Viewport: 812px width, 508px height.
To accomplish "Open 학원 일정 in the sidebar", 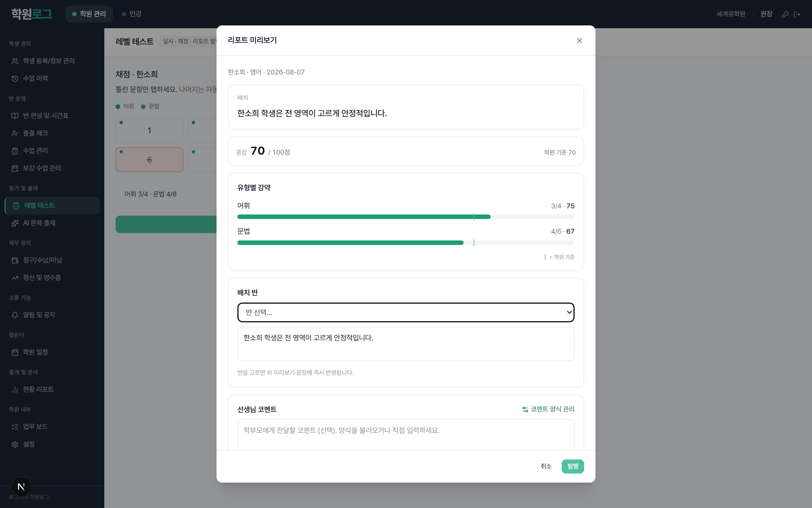I will click(52, 352).
